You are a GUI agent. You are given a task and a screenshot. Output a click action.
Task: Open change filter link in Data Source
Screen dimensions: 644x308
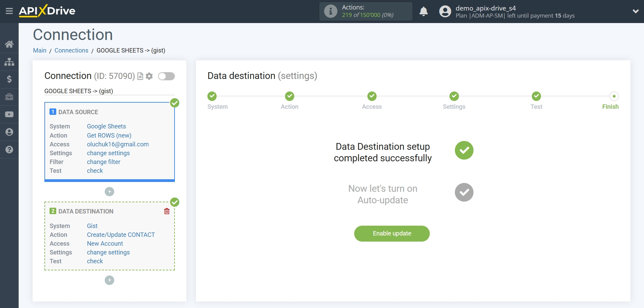[103, 162]
